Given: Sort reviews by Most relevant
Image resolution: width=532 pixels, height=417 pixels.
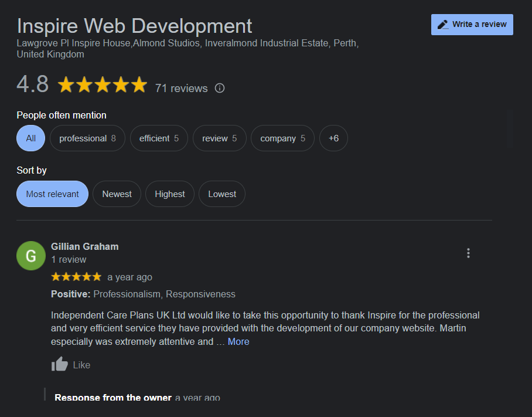Looking at the screenshot, I should [53, 194].
